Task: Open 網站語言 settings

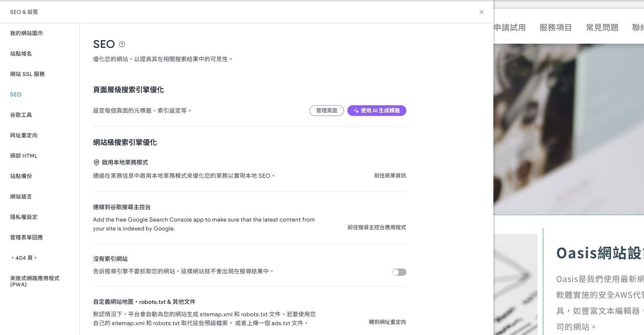Action: coord(21,197)
